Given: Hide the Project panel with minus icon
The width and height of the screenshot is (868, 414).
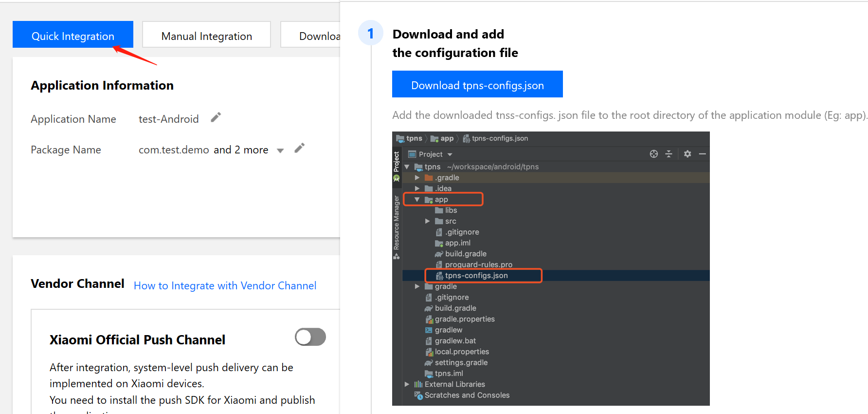Looking at the screenshot, I should (702, 154).
